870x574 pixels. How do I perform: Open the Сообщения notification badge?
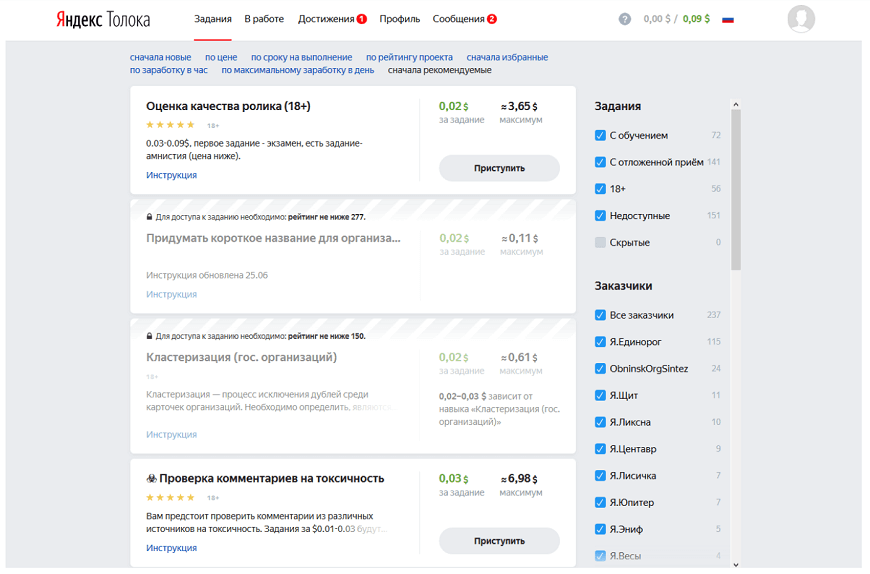point(492,19)
